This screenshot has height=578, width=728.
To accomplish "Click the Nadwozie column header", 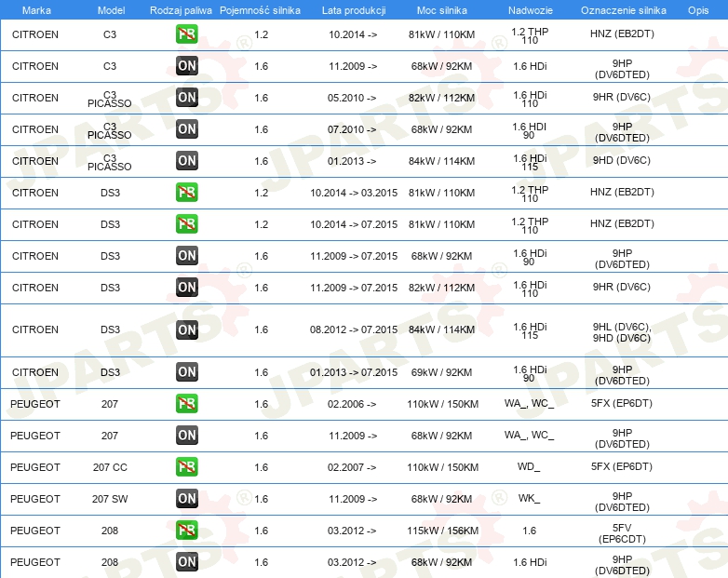I will (531, 10).
